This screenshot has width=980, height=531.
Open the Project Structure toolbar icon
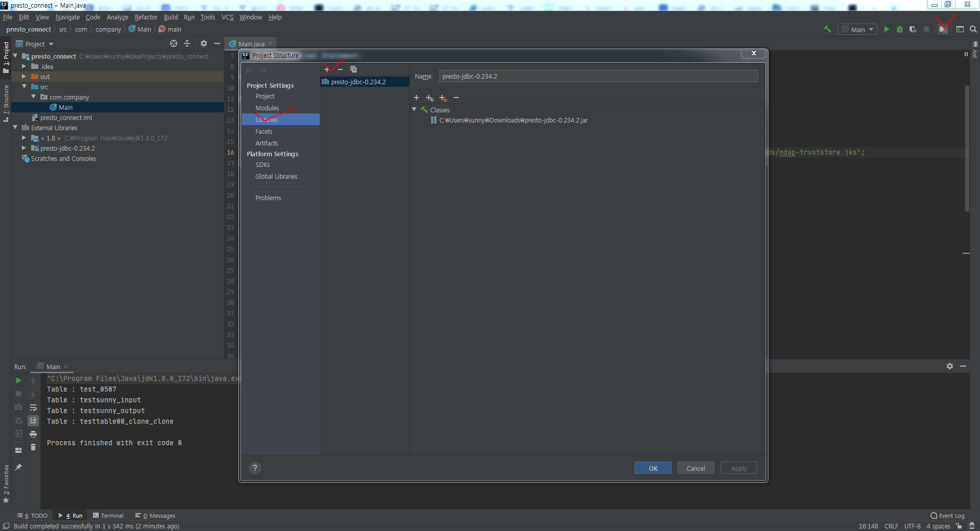click(943, 29)
